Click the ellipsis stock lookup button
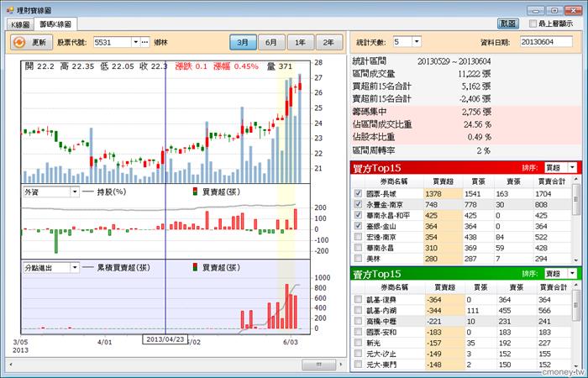This screenshot has width=588, height=378. pyautogui.click(x=145, y=41)
